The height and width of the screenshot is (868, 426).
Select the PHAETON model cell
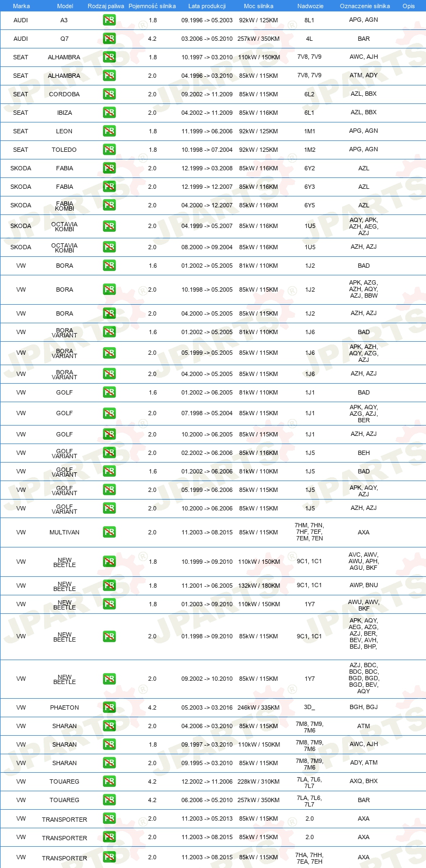click(64, 707)
